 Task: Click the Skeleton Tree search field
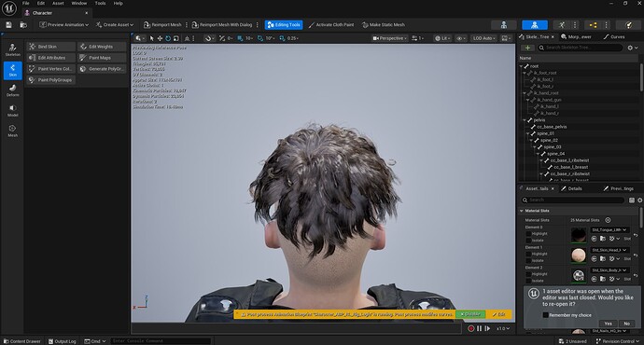click(x=580, y=48)
